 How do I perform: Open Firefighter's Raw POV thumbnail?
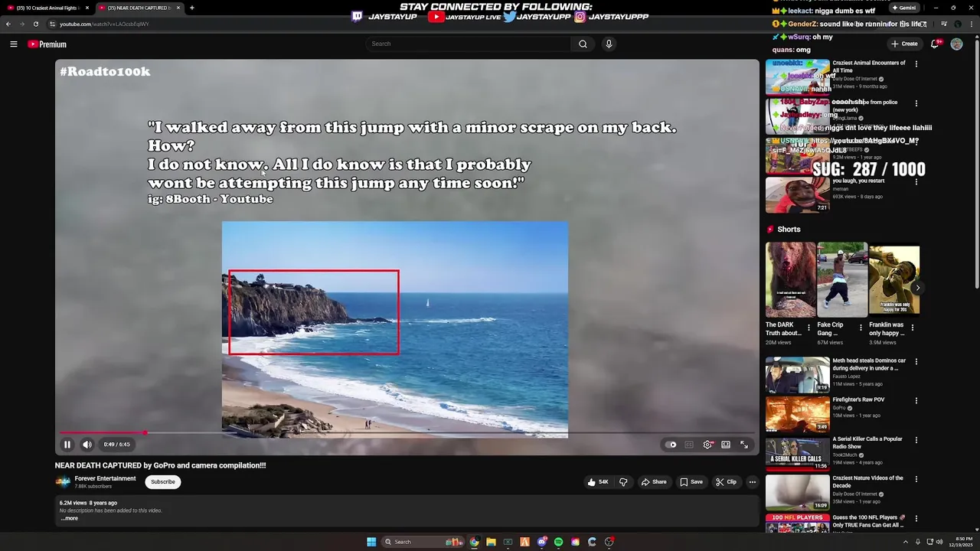(798, 414)
